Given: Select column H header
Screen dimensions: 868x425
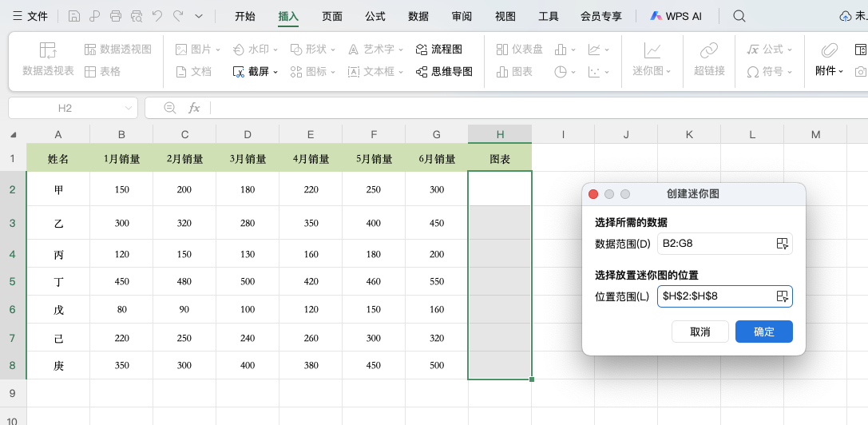Looking at the screenshot, I should pyautogui.click(x=500, y=134).
